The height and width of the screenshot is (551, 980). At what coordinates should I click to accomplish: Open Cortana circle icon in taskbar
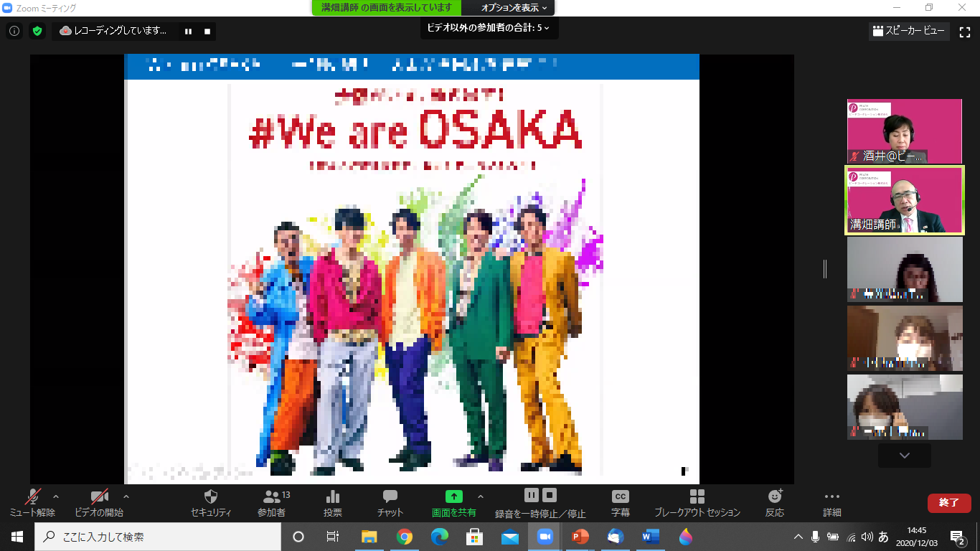click(x=298, y=537)
